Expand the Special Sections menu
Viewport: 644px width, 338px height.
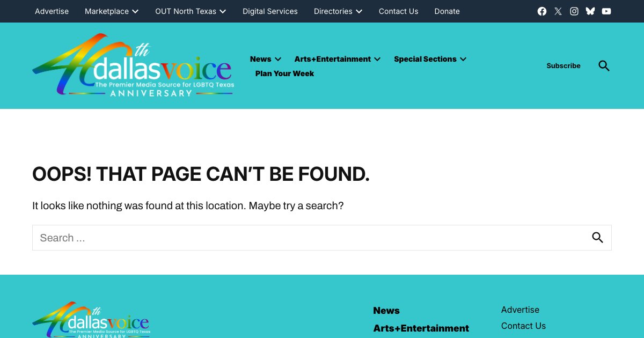(463, 60)
